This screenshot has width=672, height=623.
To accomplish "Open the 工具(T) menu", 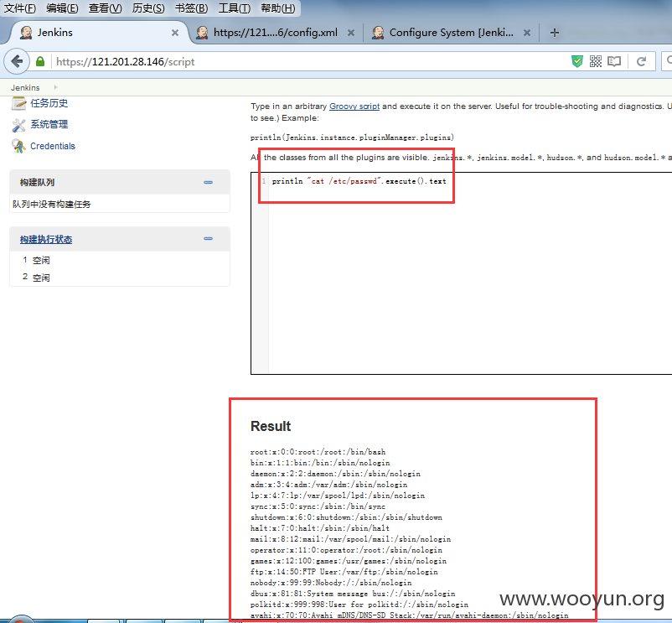I will [235, 8].
